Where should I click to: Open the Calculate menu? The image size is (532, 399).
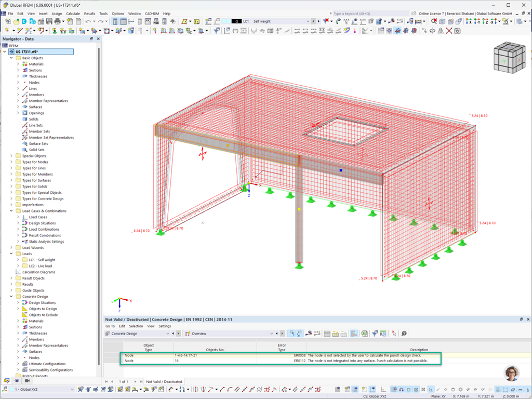pyautogui.click(x=73, y=14)
